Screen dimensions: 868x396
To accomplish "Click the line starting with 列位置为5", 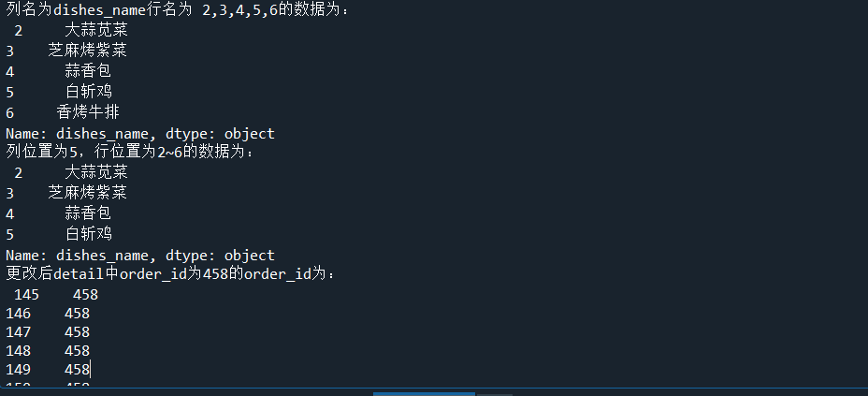I will tap(130, 153).
